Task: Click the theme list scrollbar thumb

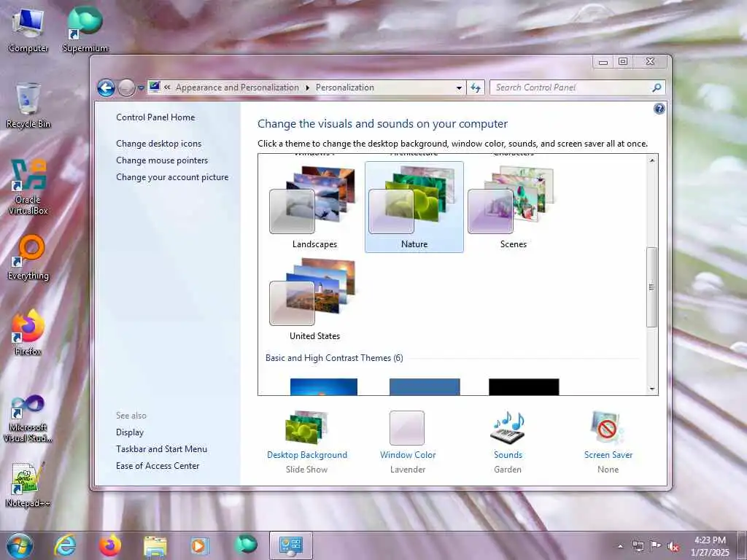Action: (651, 287)
